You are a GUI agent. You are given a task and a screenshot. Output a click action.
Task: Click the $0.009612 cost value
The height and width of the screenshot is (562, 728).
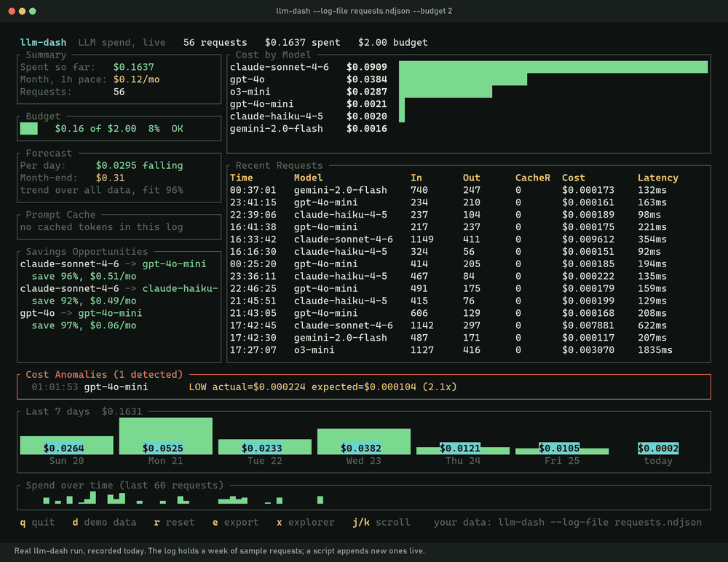[587, 240]
